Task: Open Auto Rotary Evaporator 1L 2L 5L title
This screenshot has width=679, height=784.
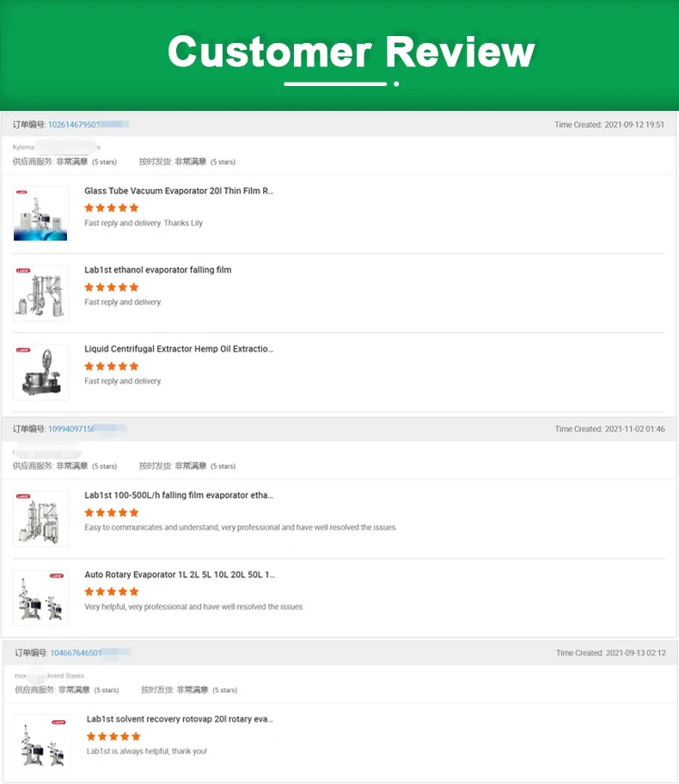Action: tap(180, 574)
